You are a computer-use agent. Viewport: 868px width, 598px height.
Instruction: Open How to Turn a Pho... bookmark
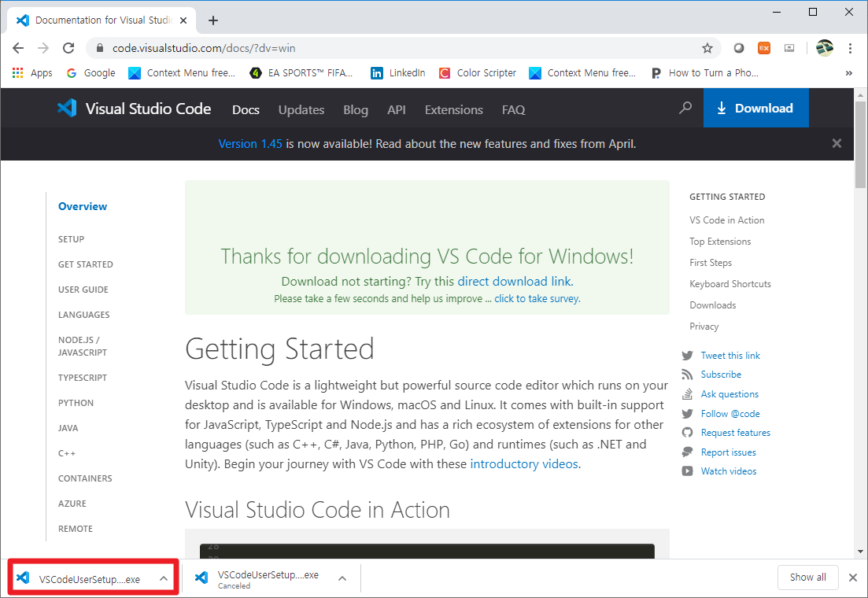[704, 72]
